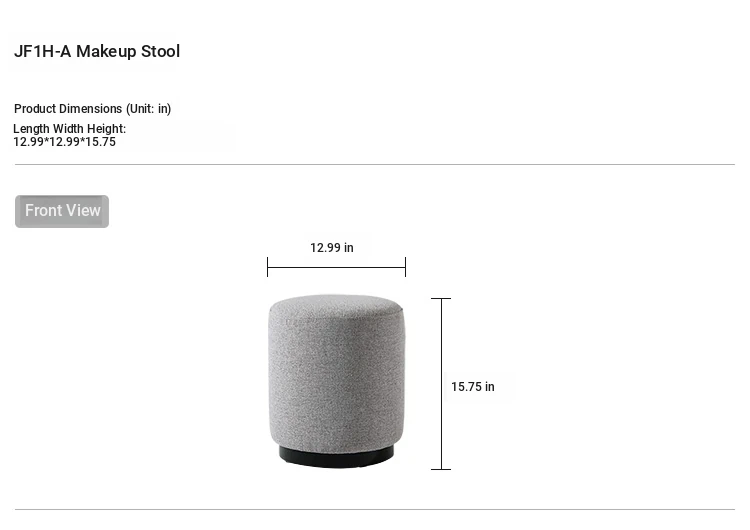Click the horizontal width dimension line
This screenshot has width=750, height=530.
[x=336, y=267]
